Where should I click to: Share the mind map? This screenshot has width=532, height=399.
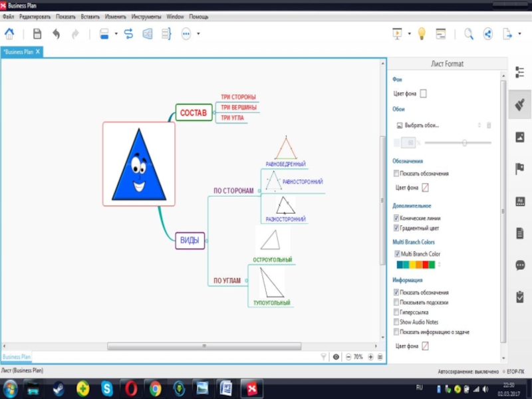click(x=488, y=34)
